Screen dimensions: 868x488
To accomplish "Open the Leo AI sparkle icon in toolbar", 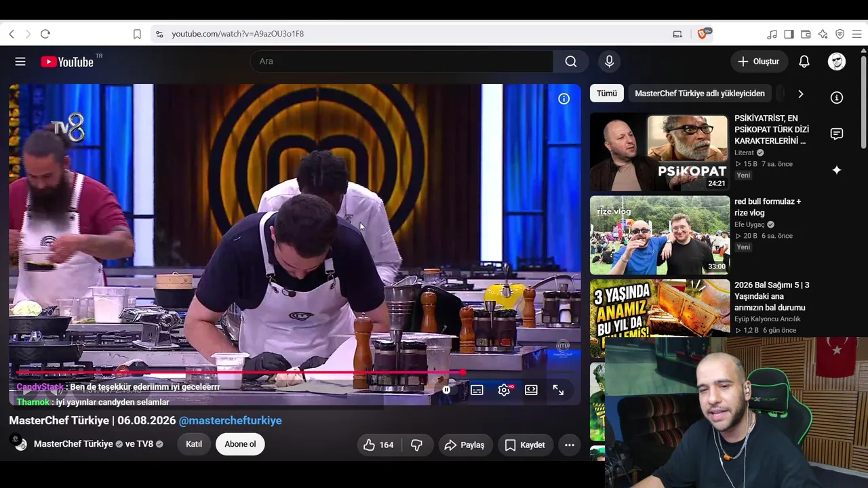I will coord(823,34).
